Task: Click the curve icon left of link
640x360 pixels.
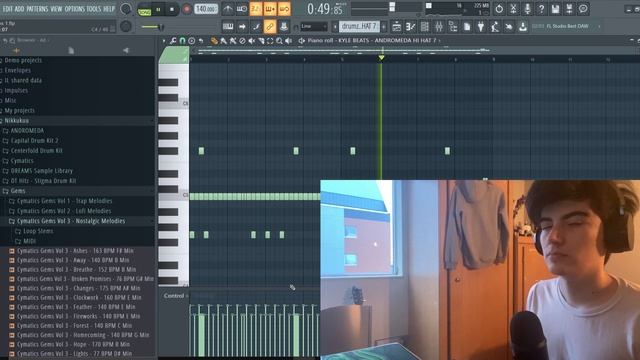Action: coord(256,27)
